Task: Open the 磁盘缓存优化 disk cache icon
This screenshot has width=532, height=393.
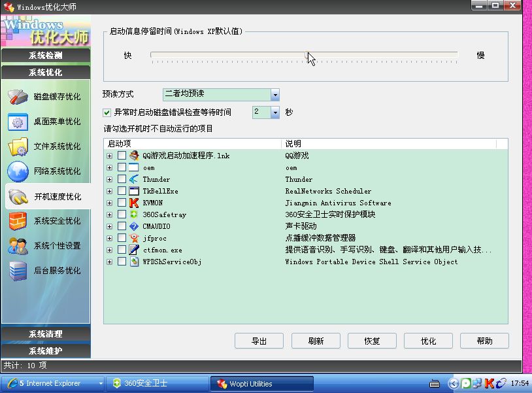Action: tap(18, 97)
